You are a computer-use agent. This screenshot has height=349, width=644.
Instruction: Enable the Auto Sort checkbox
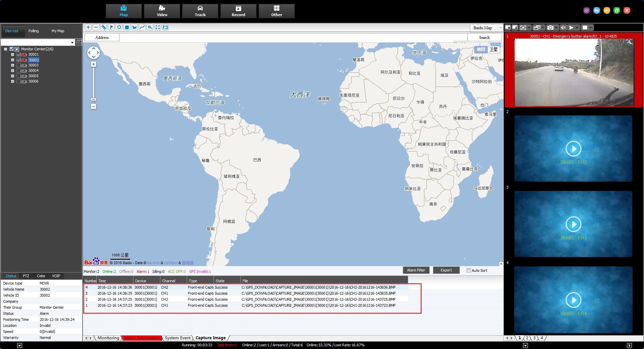pos(468,270)
